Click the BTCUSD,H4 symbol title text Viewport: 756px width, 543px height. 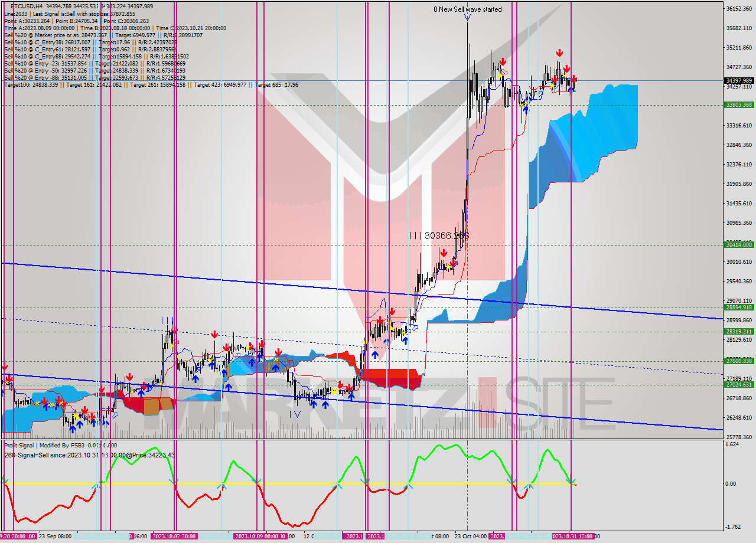point(26,6)
